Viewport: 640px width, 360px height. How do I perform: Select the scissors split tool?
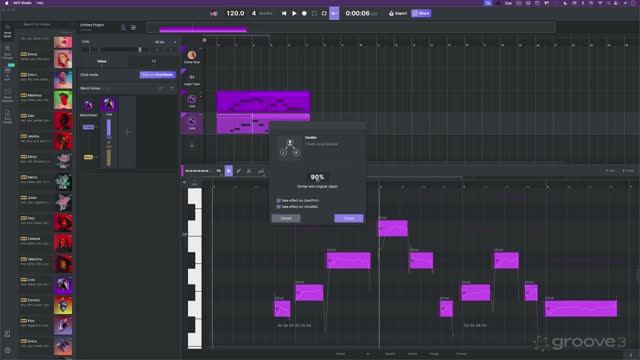249,171
